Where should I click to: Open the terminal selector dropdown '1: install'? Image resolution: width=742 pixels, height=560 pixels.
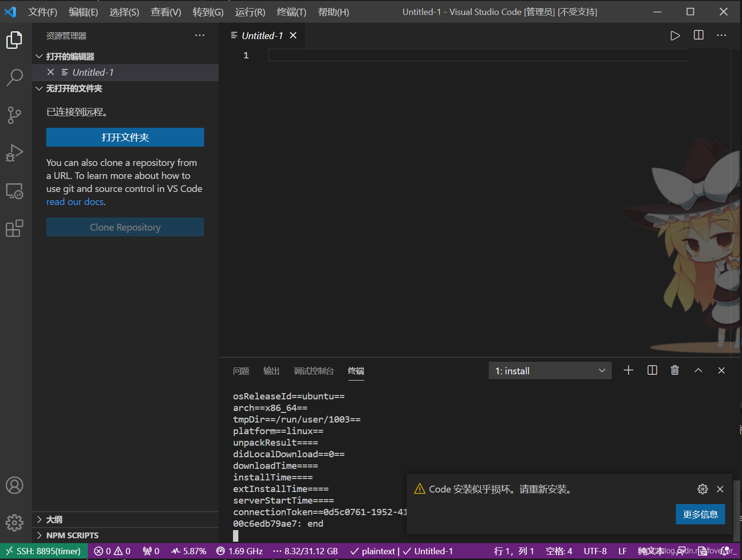(550, 370)
